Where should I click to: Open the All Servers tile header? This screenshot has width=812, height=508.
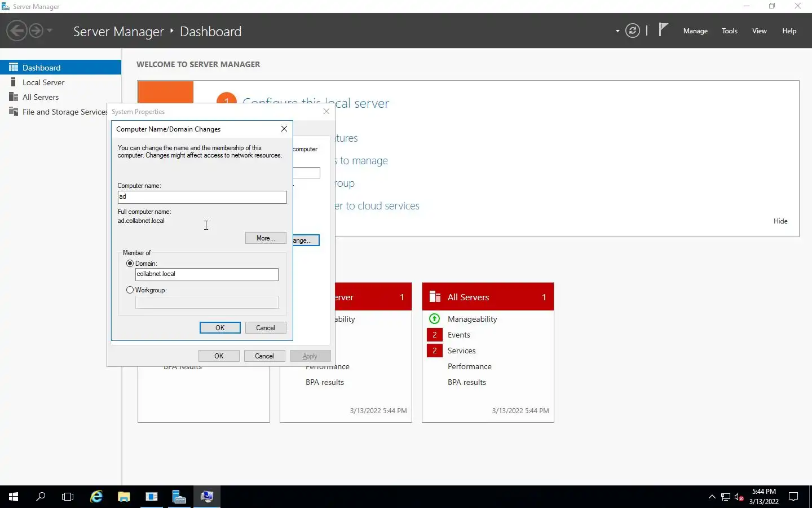pyautogui.click(x=488, y=297)
